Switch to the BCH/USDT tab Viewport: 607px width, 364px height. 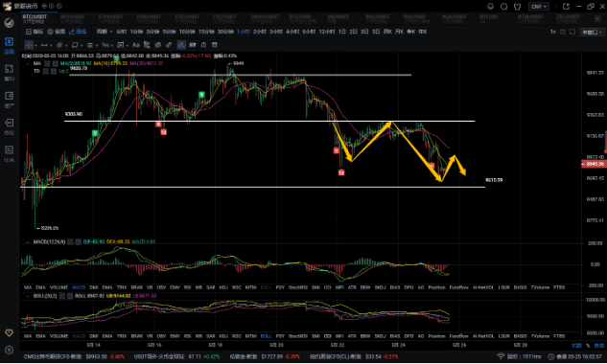click(x=73, y=18)
